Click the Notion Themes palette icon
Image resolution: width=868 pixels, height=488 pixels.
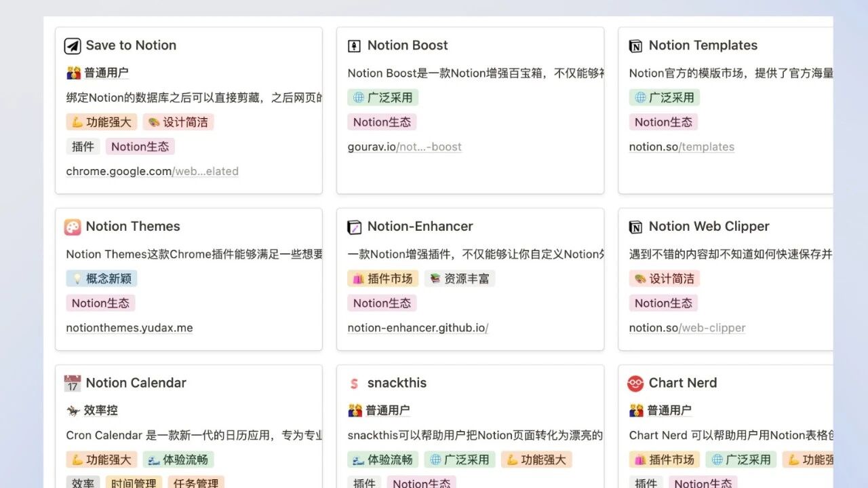73,227
